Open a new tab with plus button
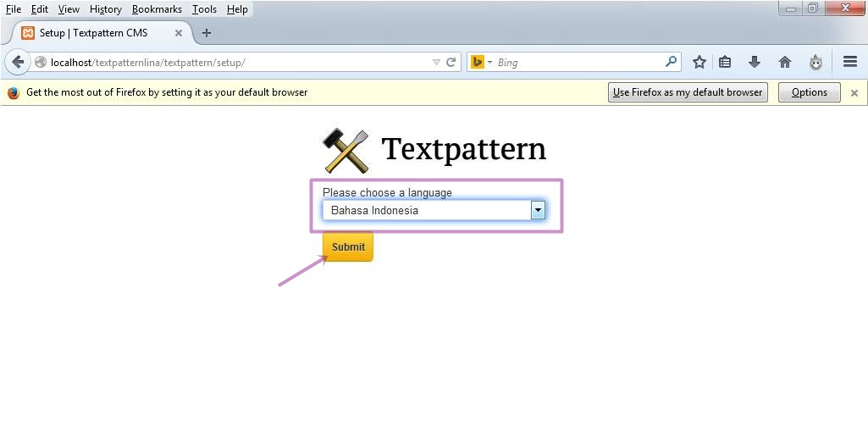 (207, 33)
